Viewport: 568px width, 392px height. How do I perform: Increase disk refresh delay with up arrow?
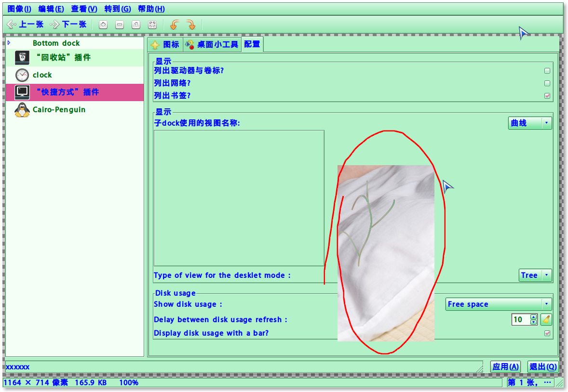pyautogui.click(x=533, y=317)
